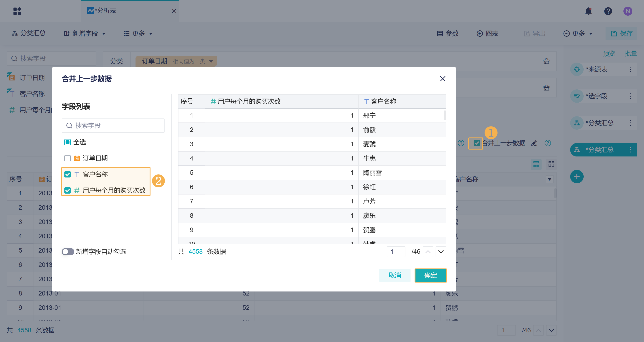Viewport: 644px width, 342px height.
Task: Click the dialog table scrollbar
Action: click(445, 116)
